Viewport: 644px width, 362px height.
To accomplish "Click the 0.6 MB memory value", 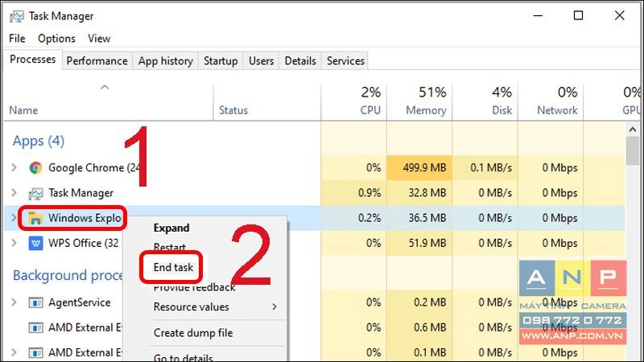I will click(430, 327).
